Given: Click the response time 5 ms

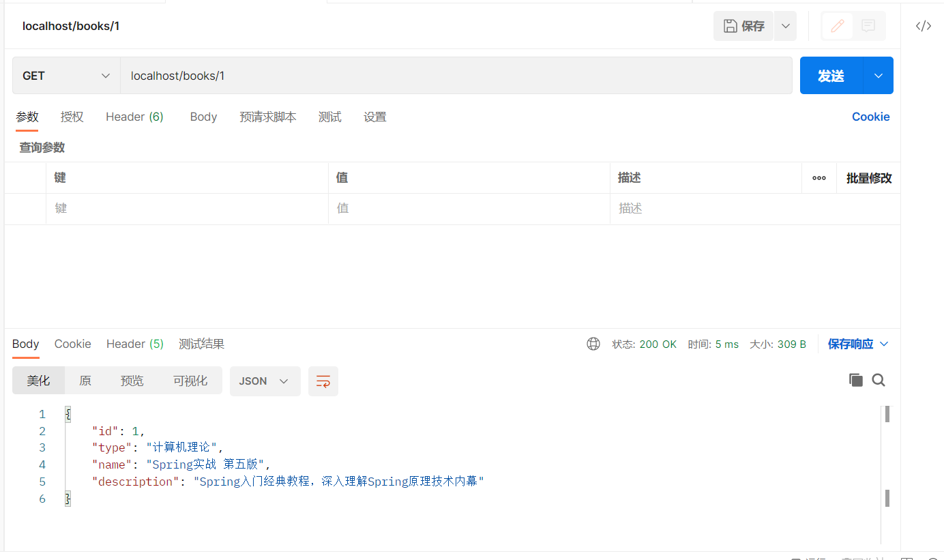Looking at the screenshot, I should pyautogui.click(x=727, y=344).
